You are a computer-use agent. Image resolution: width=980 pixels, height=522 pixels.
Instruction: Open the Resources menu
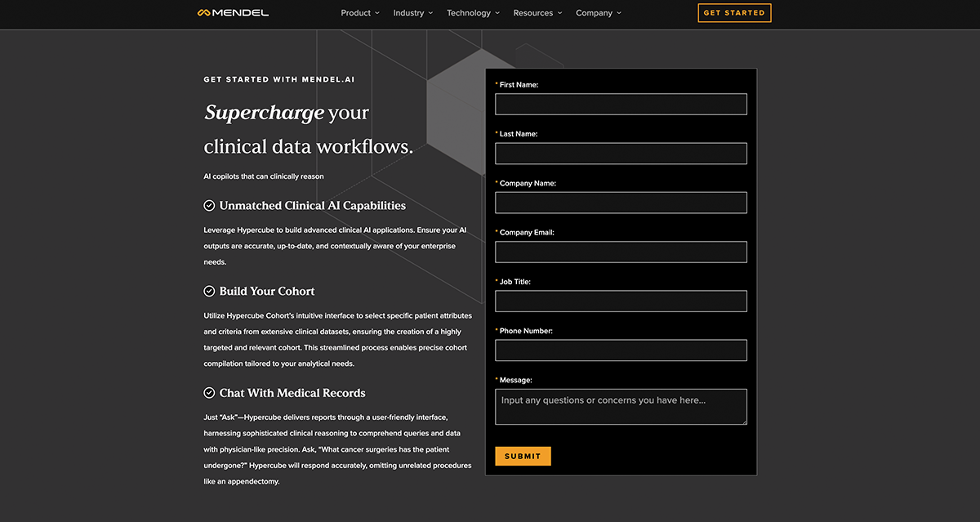click(x=538, y=13)
